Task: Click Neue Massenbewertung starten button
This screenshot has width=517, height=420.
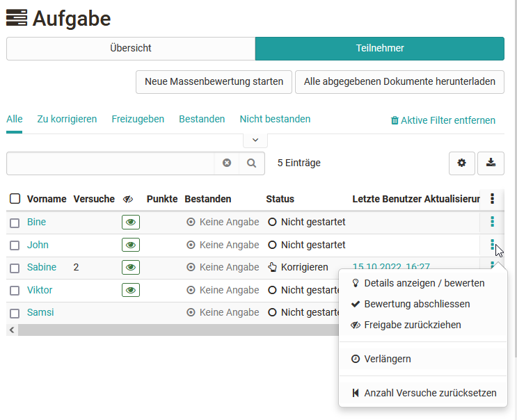Action: pyautogui.click(x=214, y=81)
